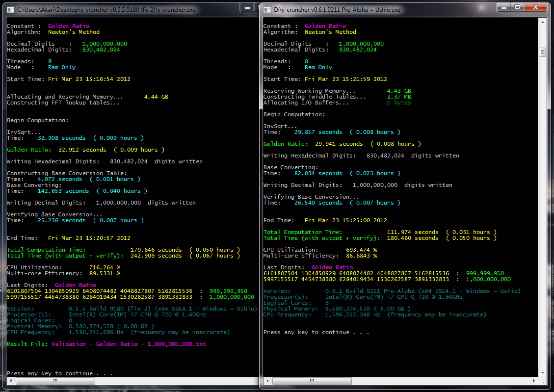
Task: Click the Result File validation filename text
Action: coord(129,344)
